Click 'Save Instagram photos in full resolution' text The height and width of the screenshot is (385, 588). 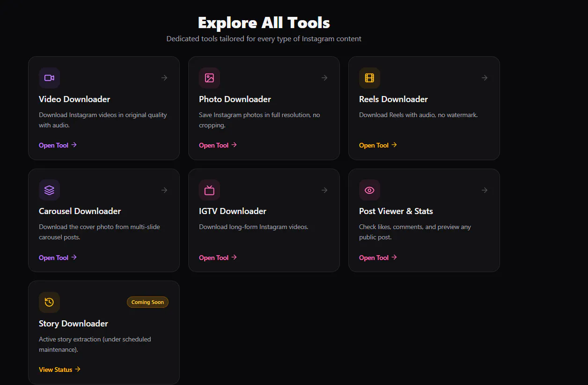pos(259,120)
